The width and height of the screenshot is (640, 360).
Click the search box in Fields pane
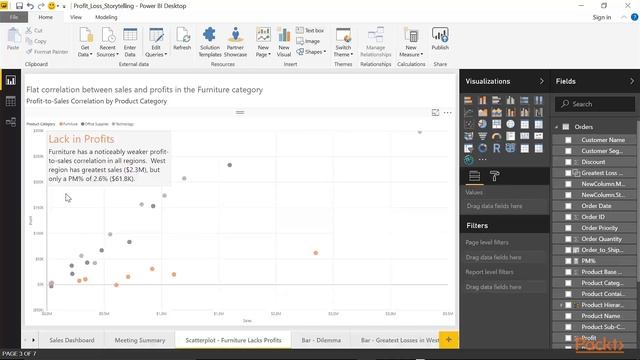(x=595, y=104)
